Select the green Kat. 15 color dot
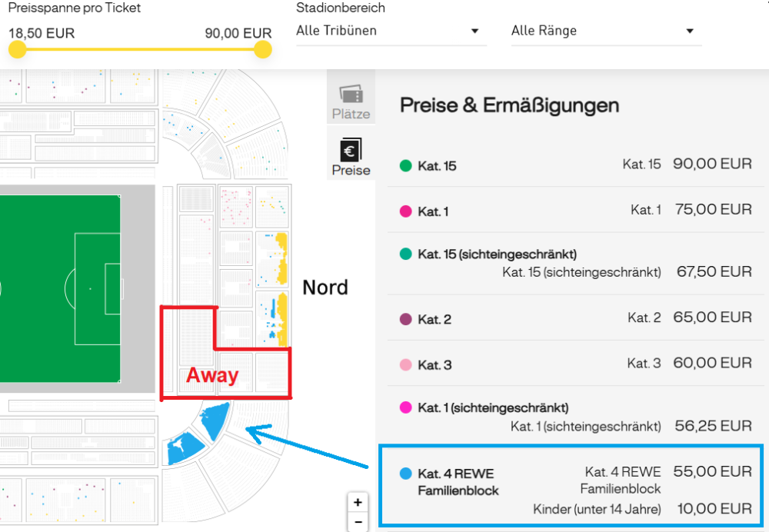769x532 pixels. tap(406, 165)
